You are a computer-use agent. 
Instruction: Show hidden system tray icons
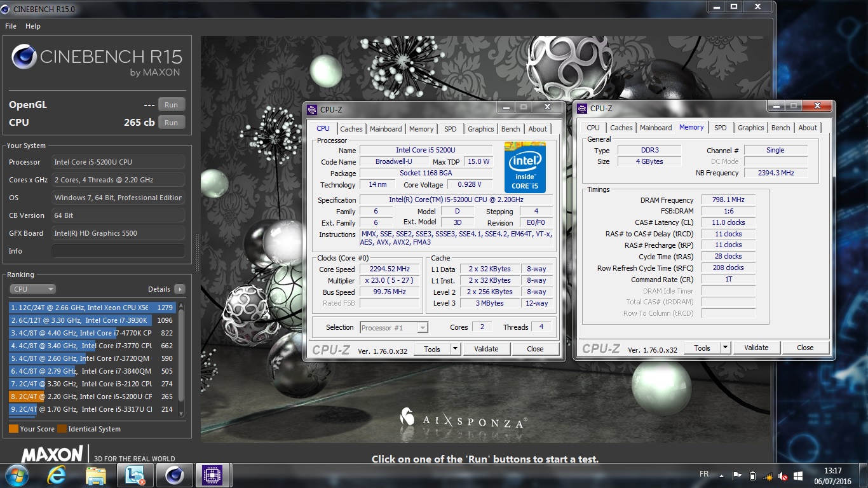[x=721, y=475]
